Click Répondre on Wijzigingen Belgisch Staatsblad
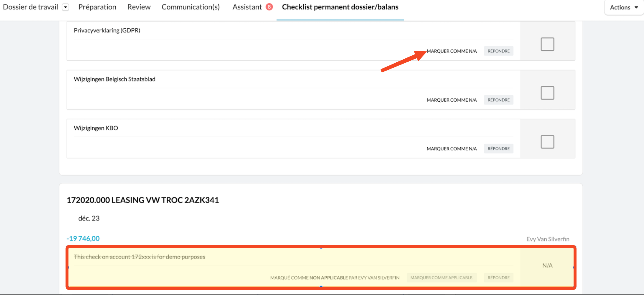 (498, 100)
